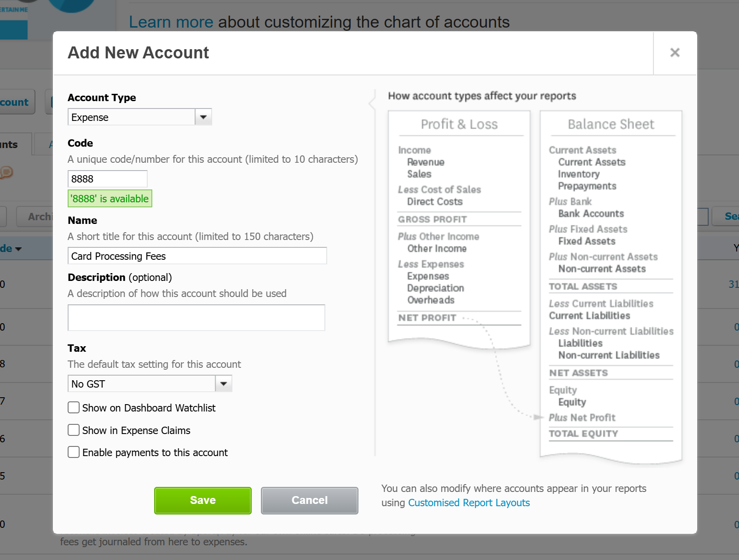Click the Add New Account title

(x=139, y=53)
